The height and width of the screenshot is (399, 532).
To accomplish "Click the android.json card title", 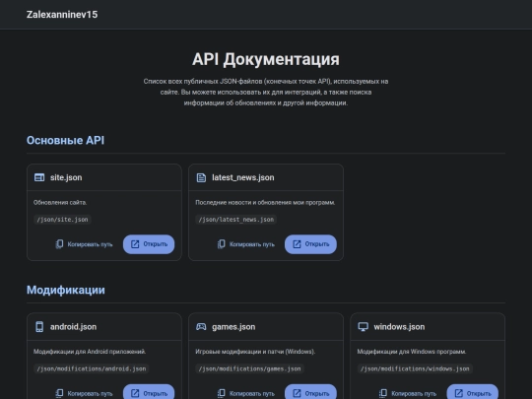I will tap(73, 327).
